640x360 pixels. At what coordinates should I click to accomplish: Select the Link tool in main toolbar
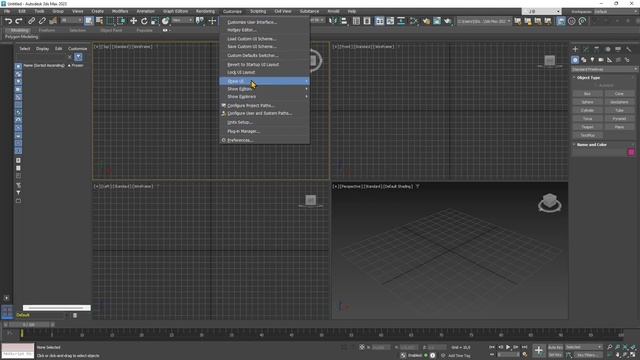click(x=31, y=21)
